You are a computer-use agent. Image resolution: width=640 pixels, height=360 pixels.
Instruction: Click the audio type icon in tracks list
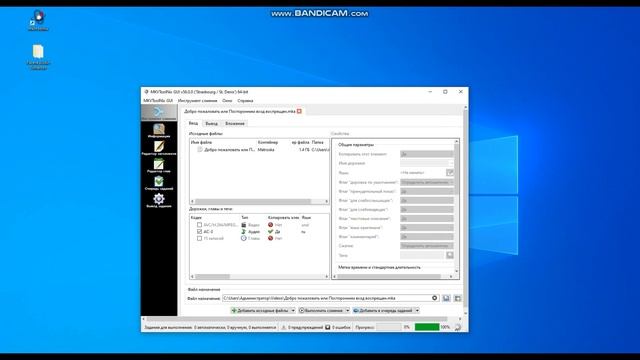click(244, 231)
